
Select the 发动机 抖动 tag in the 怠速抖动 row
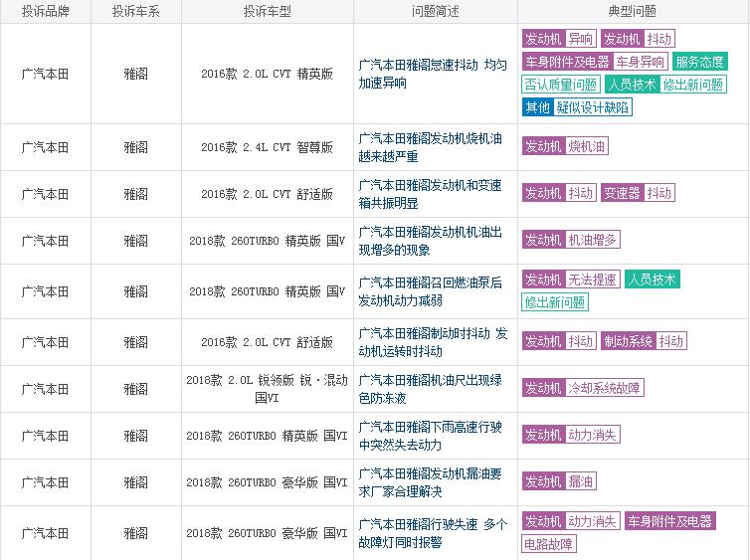[638, 39]
